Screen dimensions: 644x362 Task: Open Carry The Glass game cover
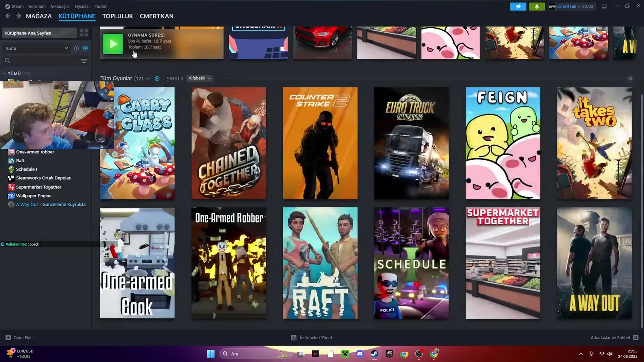point(144,143)
